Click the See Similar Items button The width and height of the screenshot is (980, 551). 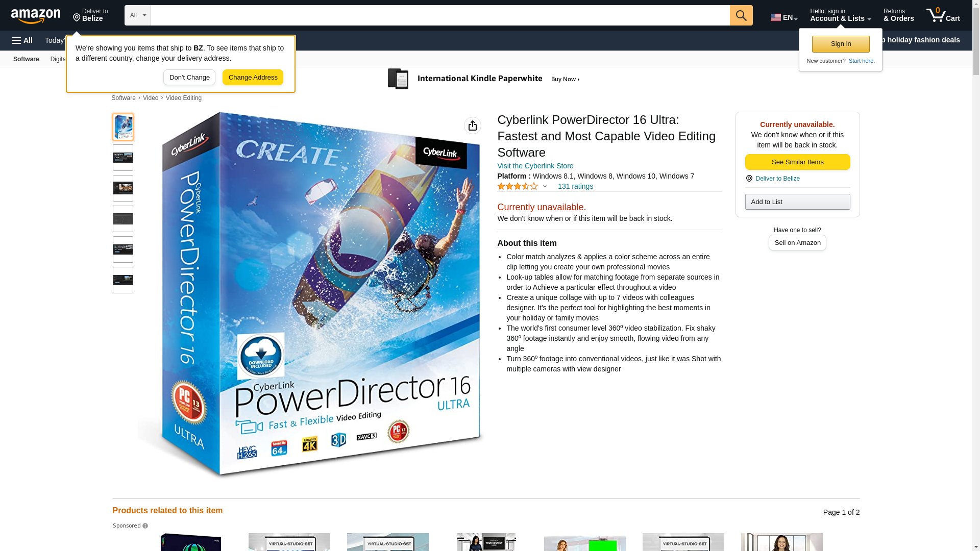pyautogui.click(x=797, y=162)
